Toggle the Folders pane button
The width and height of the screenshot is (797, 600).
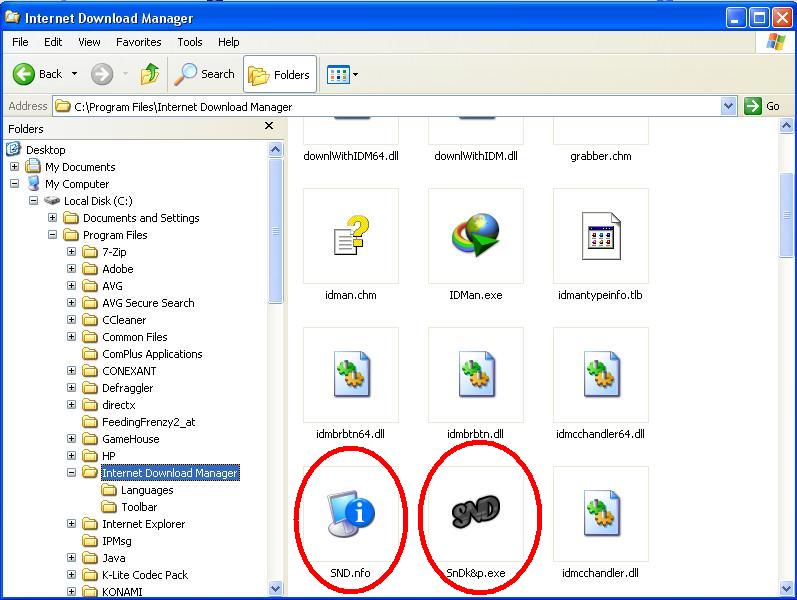[280, 74]
